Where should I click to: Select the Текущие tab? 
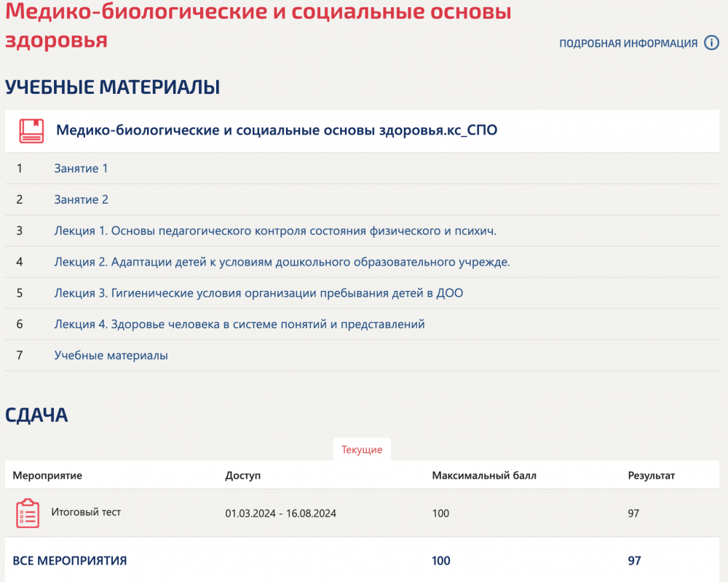point(362,450)
